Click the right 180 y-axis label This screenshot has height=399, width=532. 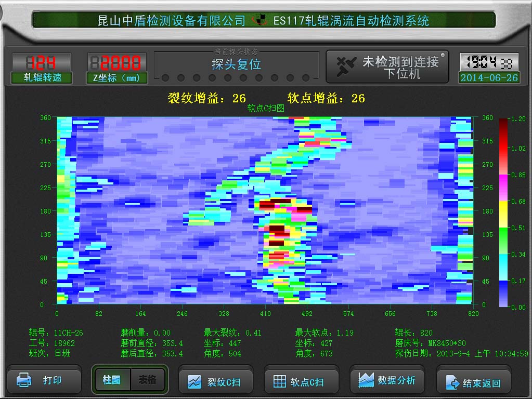[x=488, y=211]
